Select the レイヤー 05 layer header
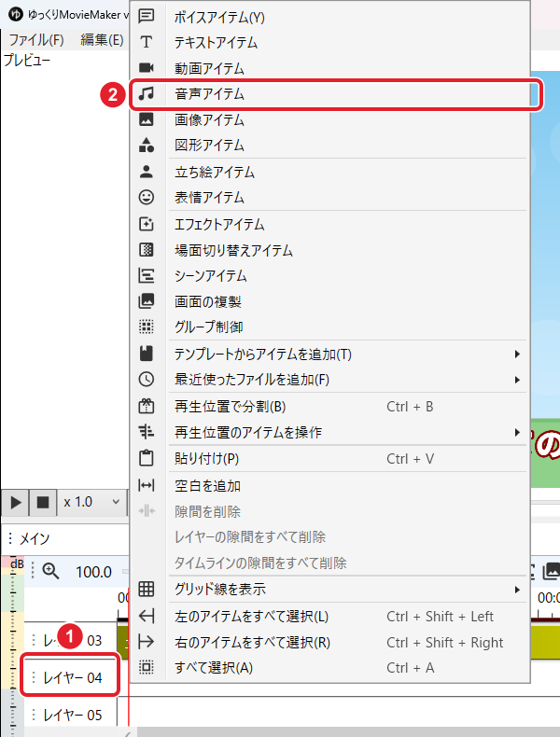Image resolution: width=560 pixels, height=737 pixels. point(70,715)
